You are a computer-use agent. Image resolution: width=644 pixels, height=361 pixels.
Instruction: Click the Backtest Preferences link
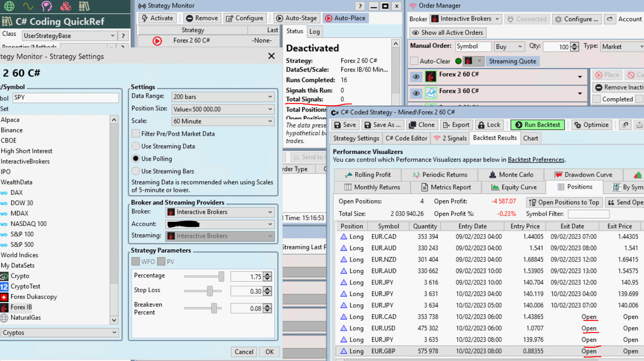tap(536, 160)
